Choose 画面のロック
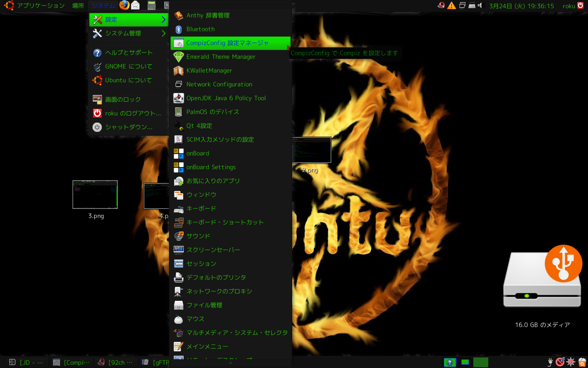This screenshot has width=588, height=368. coord(129,100)
